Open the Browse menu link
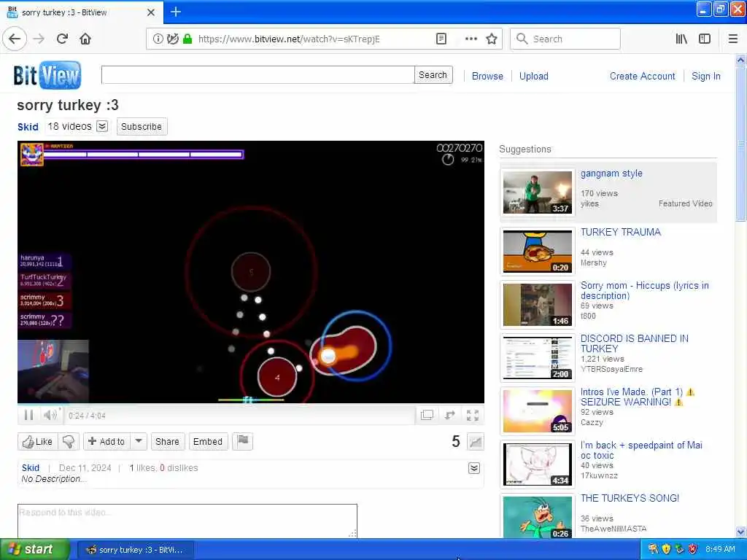This screenshot has width=747, height=560. pos(487,76)
